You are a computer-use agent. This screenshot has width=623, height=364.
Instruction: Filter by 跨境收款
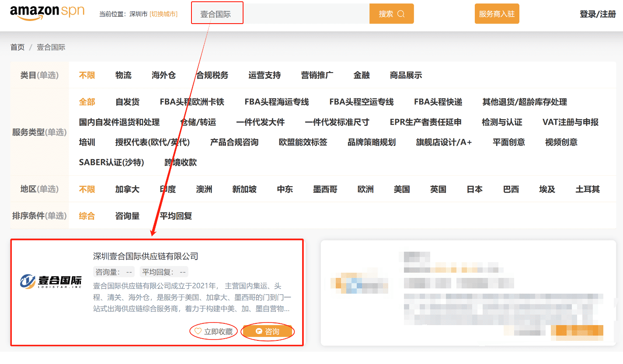tap(181, 162)
